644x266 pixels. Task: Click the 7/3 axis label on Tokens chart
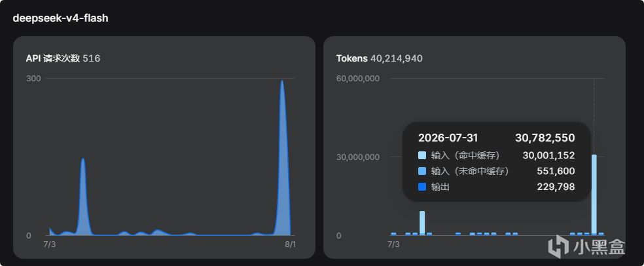393,244
